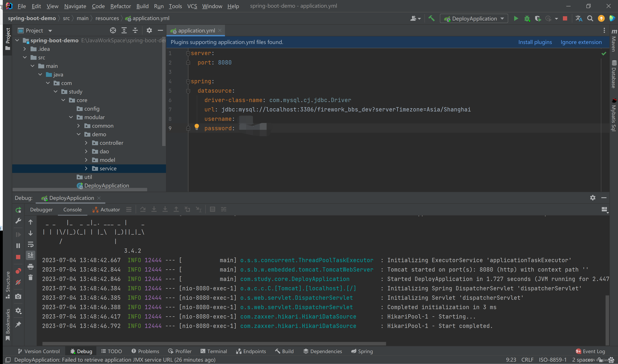Open the translate icon in toolbar
Viewport: 618px width, 364px height.
(x=579, y=19)
